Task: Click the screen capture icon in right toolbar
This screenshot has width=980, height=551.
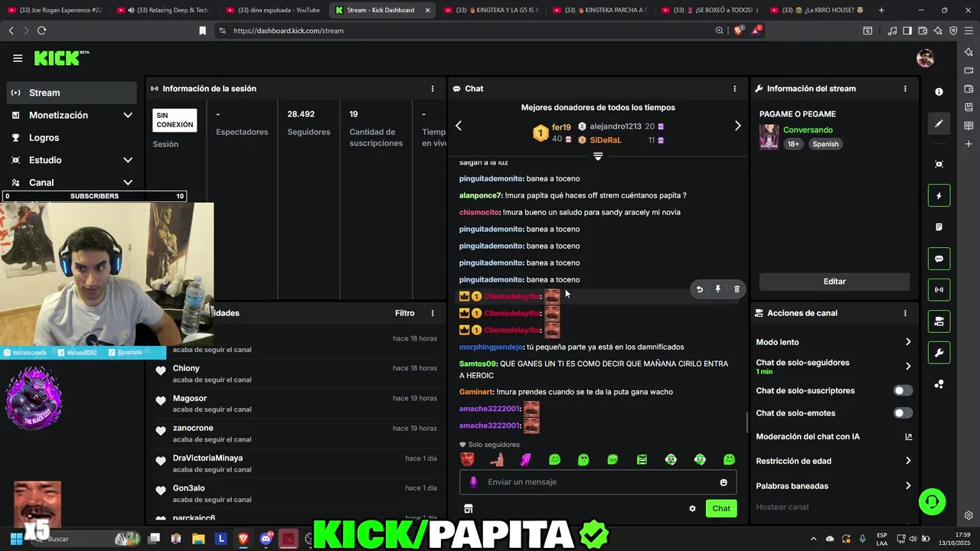Action: pos(939,165)
